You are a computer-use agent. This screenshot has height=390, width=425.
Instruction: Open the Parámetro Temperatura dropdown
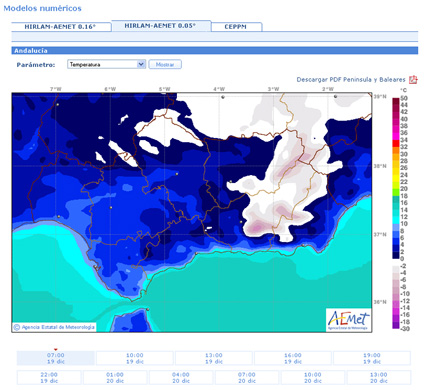(x=106, y=64)
